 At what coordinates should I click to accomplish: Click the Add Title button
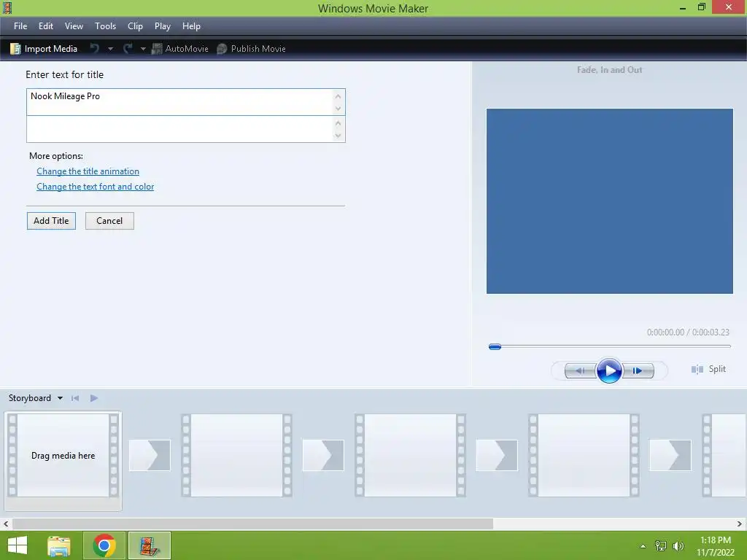coord(51,221)
